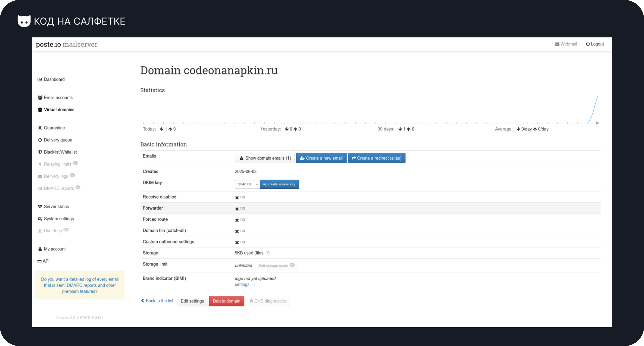Click the premium badge next to Delivery logs

72,175
